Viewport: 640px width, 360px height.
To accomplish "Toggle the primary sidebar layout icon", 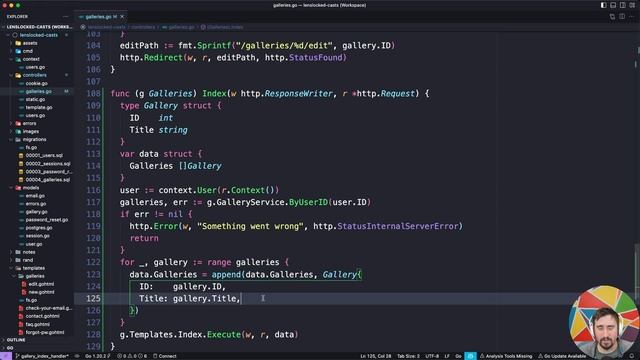I will [603, 5].
